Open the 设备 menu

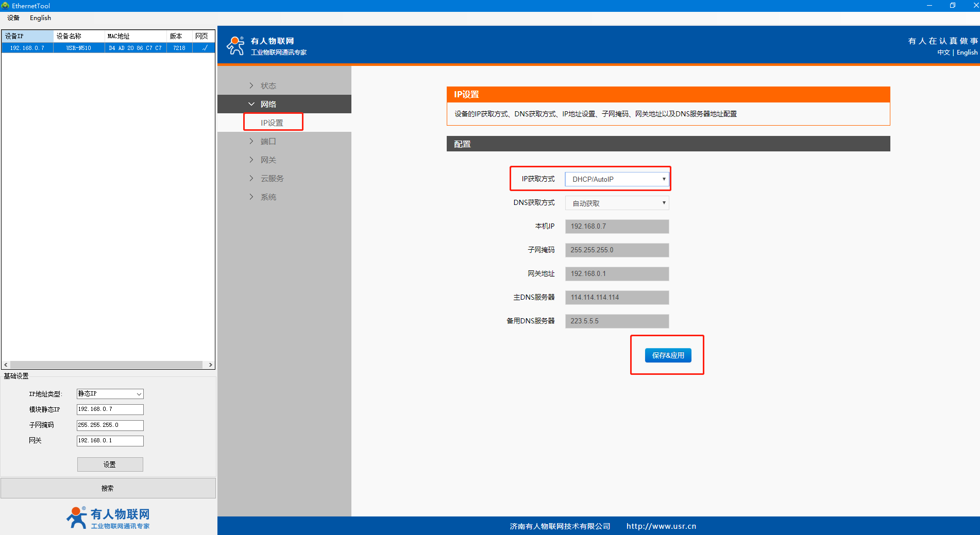[x=13, y=18]
